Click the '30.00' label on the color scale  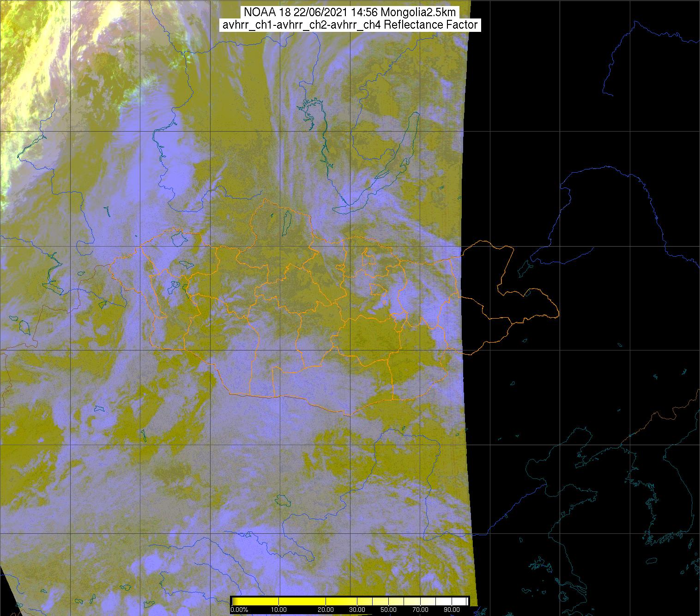tap(357, 610)
